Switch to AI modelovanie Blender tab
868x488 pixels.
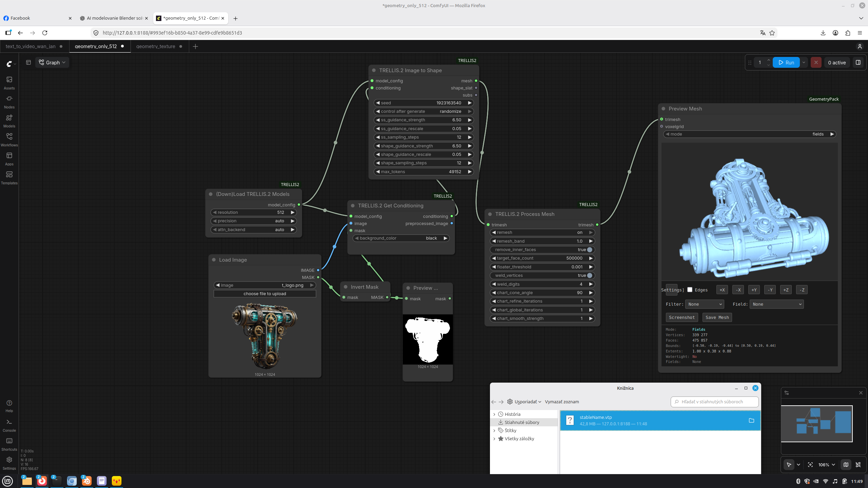(115, 18)
